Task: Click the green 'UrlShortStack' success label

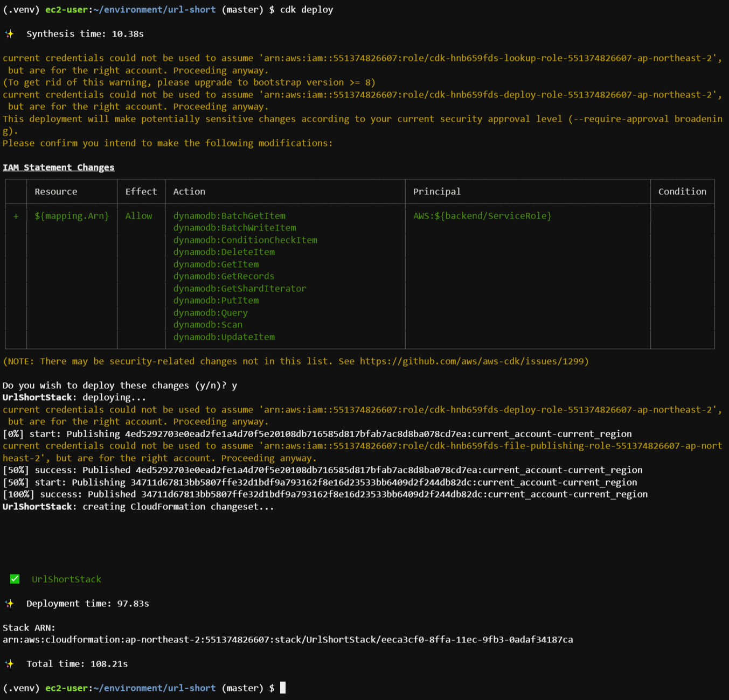Action: click(x=66, y=579)
